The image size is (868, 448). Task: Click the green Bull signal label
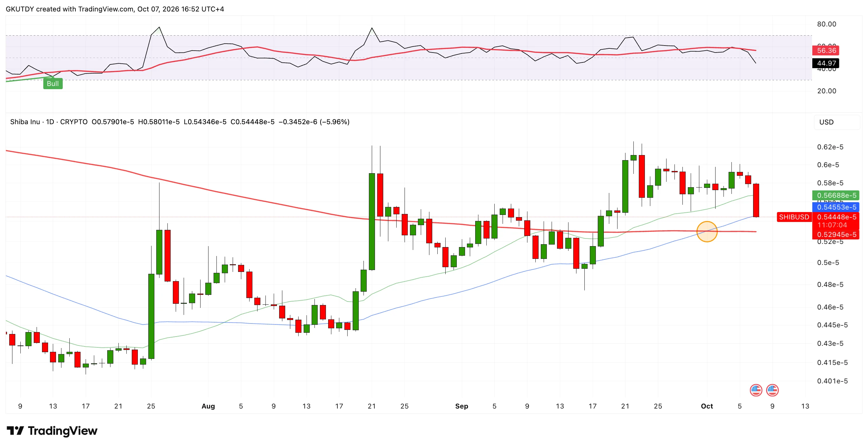coord(53,84)
